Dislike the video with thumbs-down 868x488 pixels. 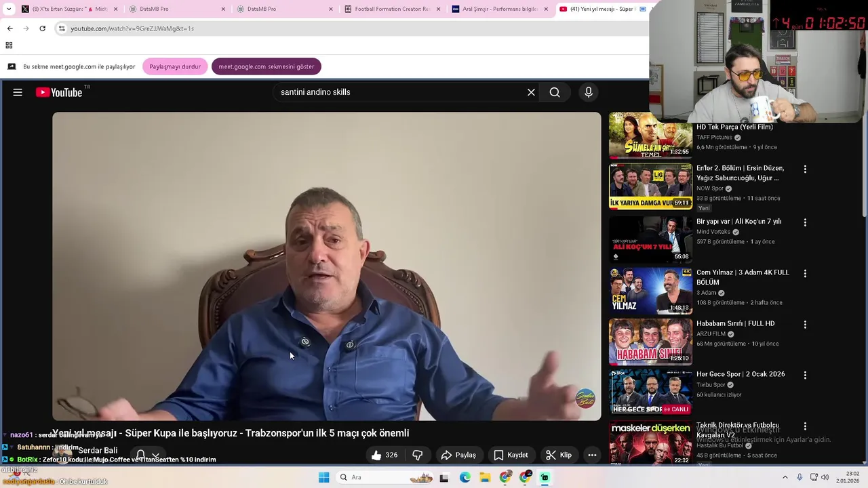[x=418, y=455]
